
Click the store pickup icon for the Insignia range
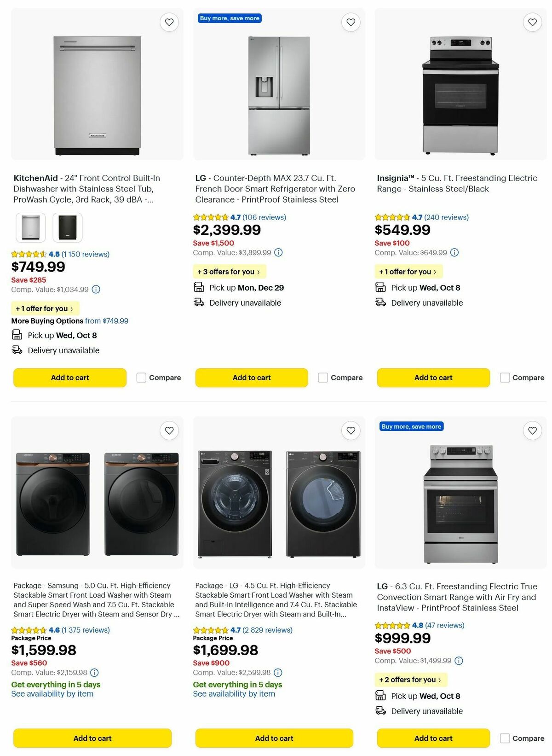(381, 287)
